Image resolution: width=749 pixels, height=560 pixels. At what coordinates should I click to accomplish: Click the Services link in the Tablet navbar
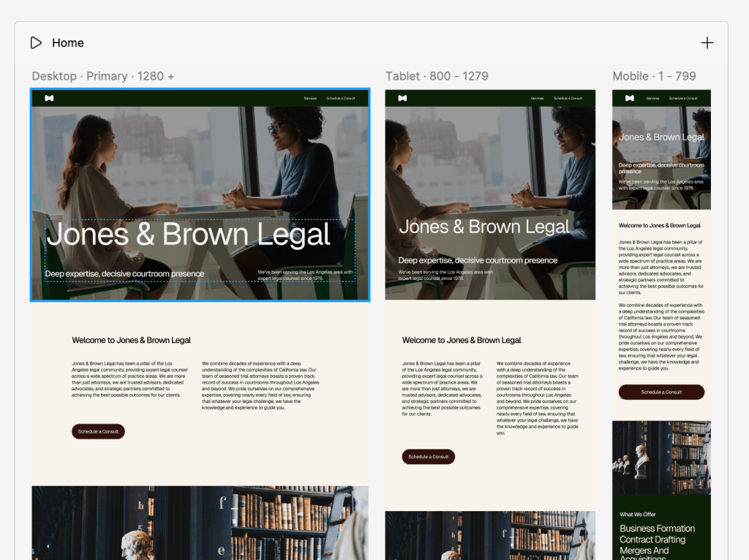538,98
